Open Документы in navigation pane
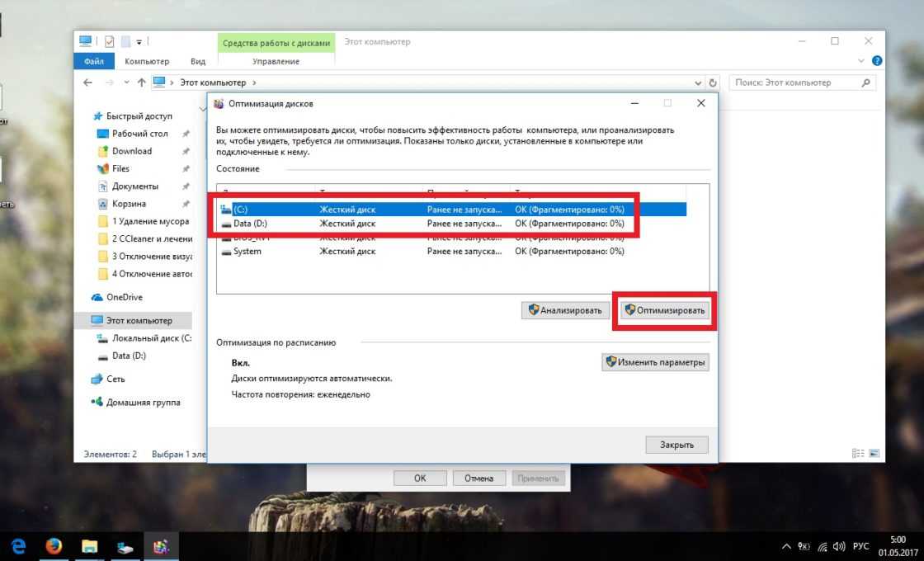 tap(135, 186)
